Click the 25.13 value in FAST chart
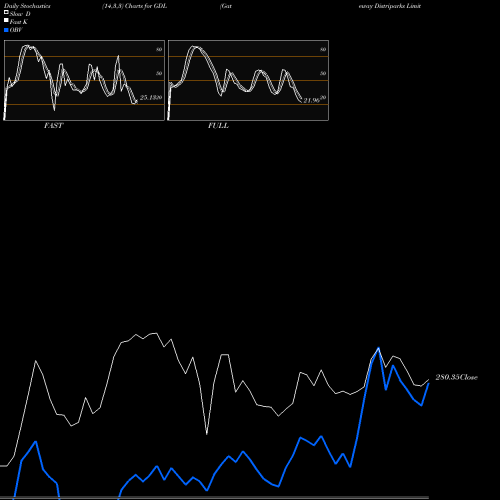Image resolution: width=500 pixels, height=500 pixels. 148,98
